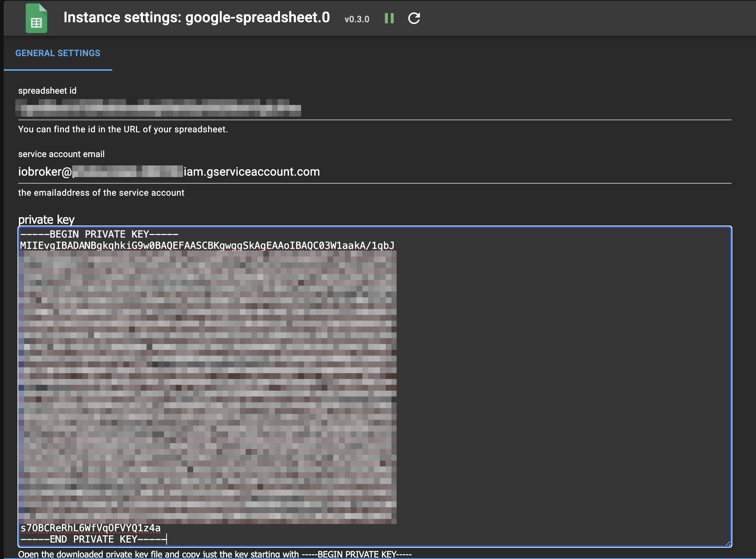Image resolution: width=756 pixels, height=559 pixels.
Task: Open the General Settings tab
Action: pyautogui.click(x=58, y=53)
